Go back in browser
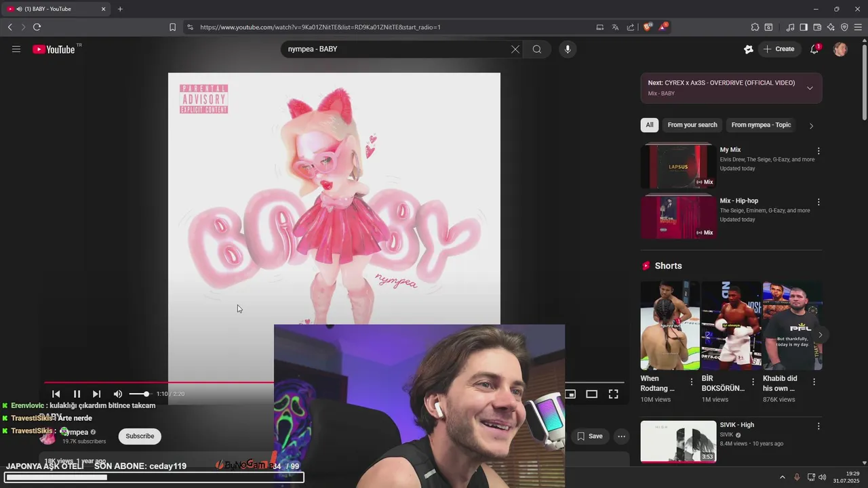Screen dimensions: 868x488 coord(9,27)
